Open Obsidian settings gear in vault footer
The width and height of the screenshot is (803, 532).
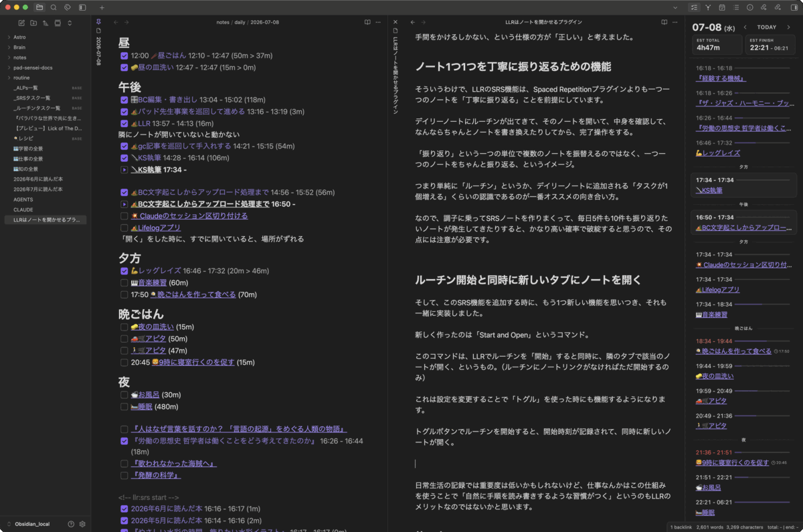tap(82, 524)
